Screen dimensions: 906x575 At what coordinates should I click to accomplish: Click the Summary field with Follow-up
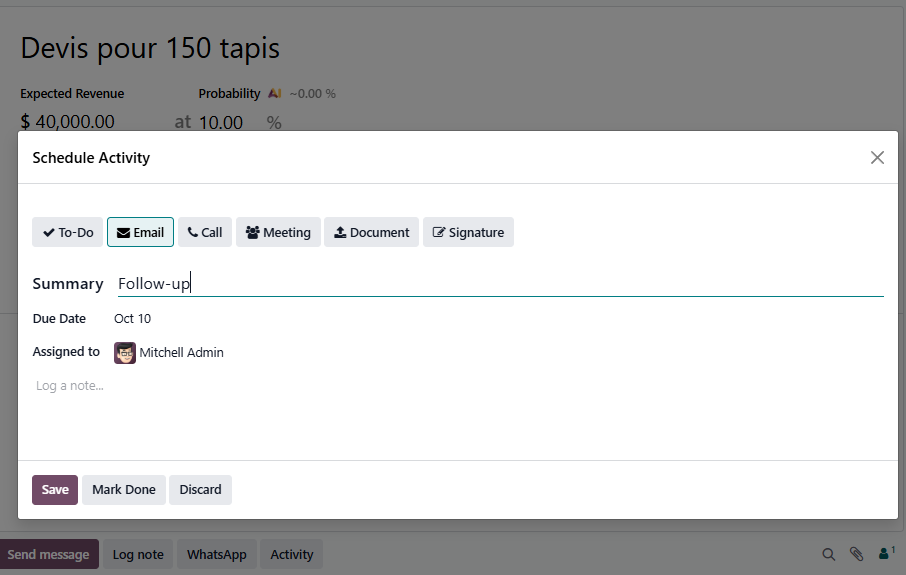[500, 284]
